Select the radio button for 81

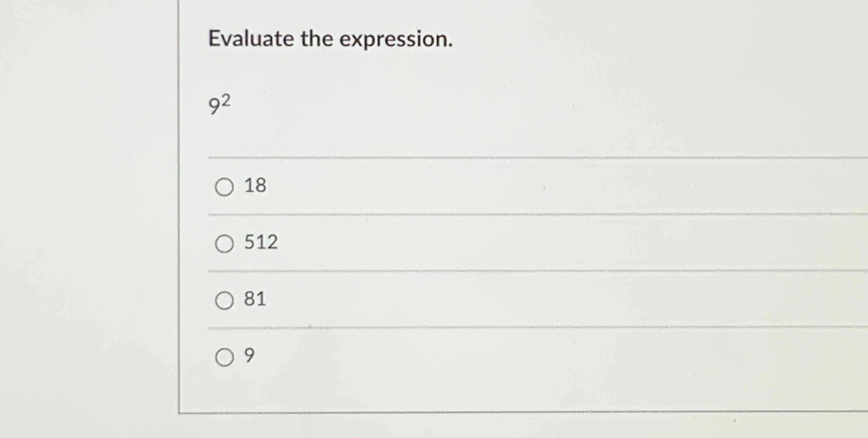[225, 300]
